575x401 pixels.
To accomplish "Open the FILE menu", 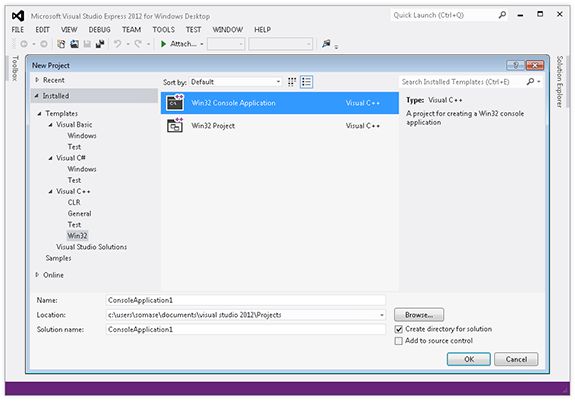I will pyautogui.click(x=18, y=30).
